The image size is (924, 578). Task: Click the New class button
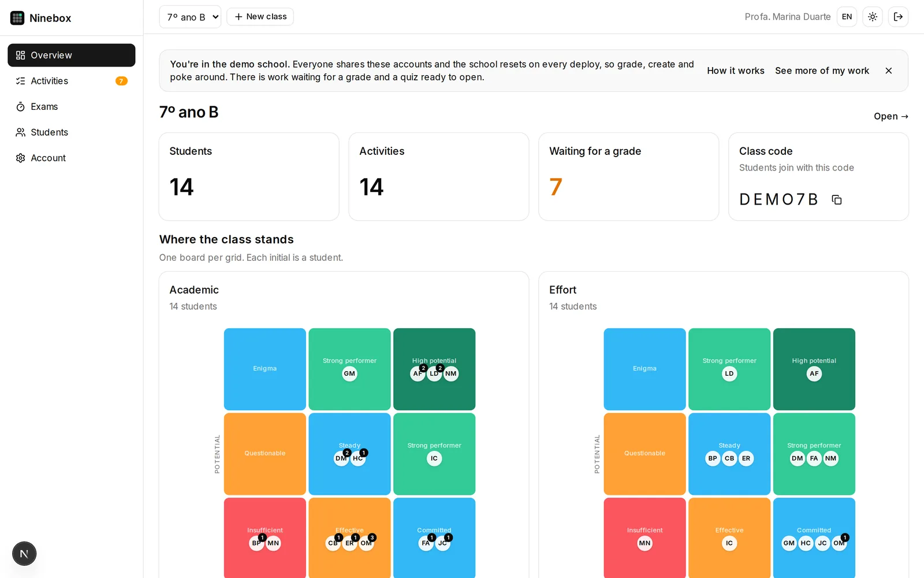(x=260, y=17)
